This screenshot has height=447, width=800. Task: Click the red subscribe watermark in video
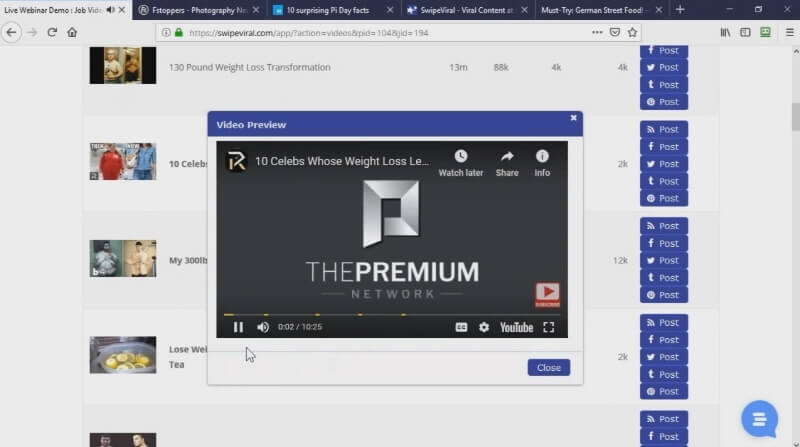[547, 294]
